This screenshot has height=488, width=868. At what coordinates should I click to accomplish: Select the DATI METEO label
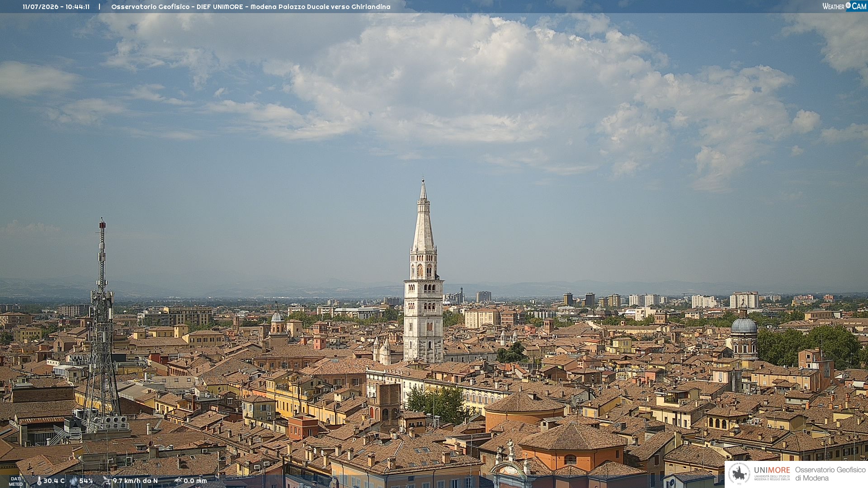click(16, 482)
